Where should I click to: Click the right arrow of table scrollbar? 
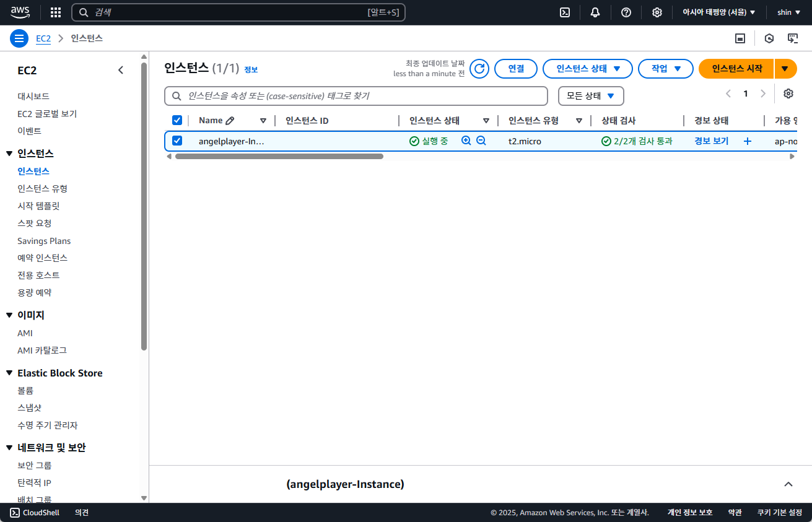click(x=792, y=157)
